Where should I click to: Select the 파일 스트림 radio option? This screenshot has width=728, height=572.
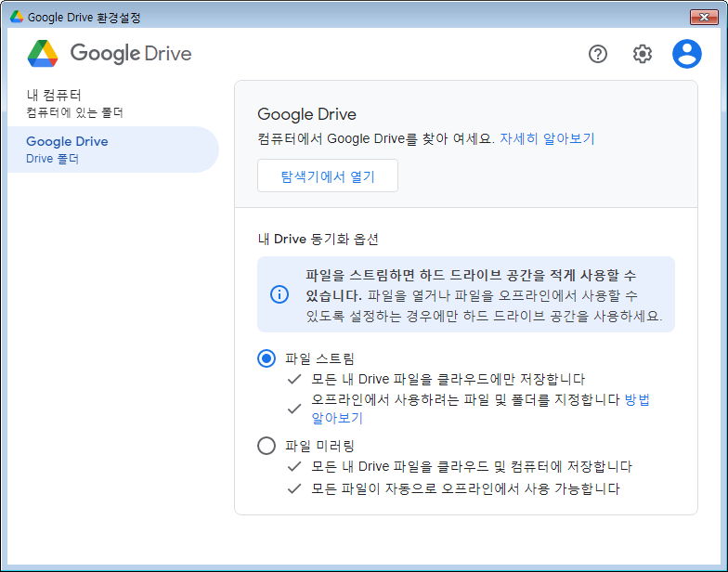[x=266, y=358]
